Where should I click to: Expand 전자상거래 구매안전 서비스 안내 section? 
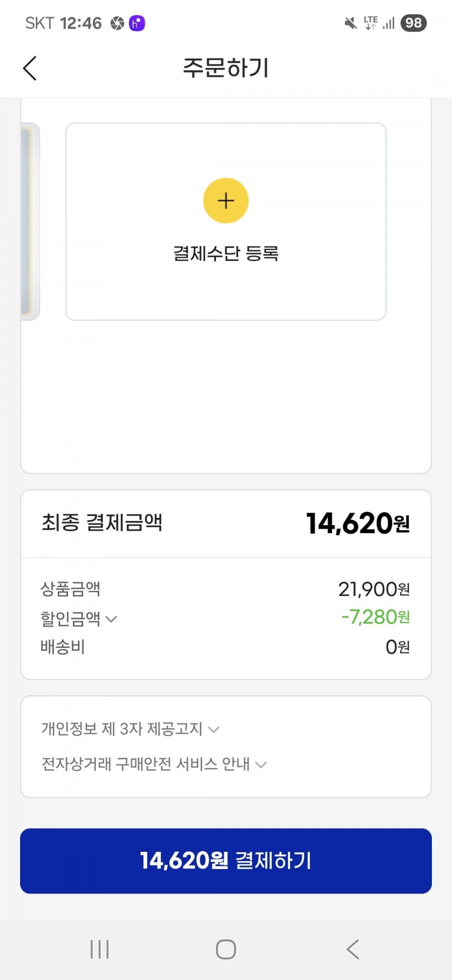tap(154, 764)
